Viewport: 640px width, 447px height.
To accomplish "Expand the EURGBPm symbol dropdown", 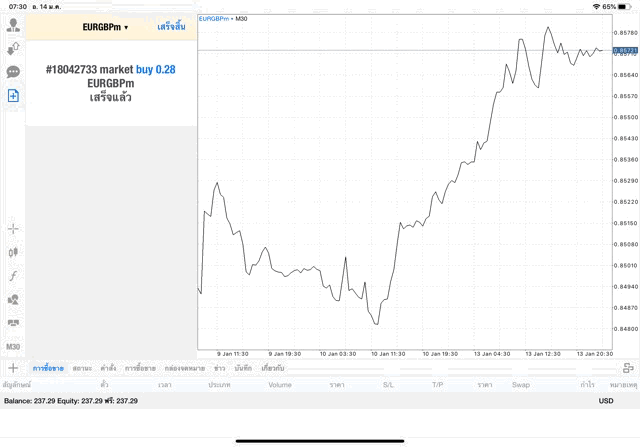I will pyautogui.click(x=105, y=27).
